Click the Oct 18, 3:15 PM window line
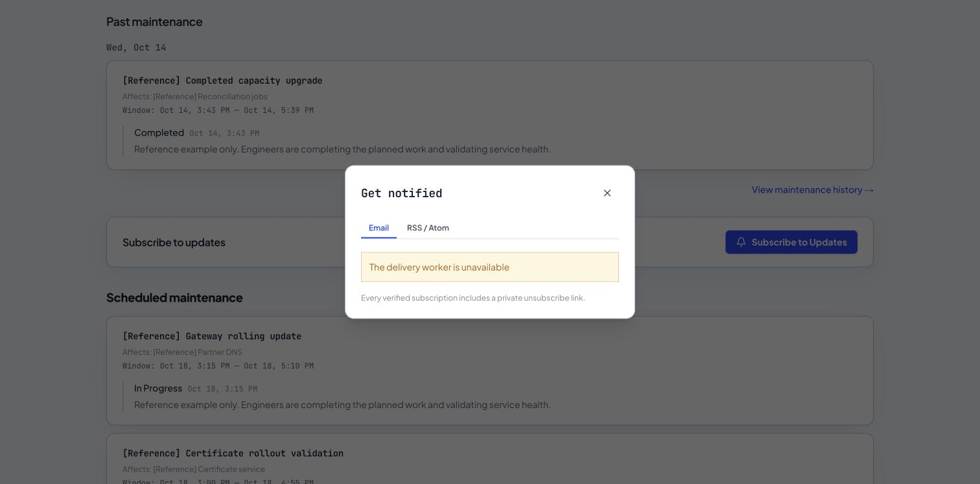This screenshot has width=980, height=484. pos(218,366)
